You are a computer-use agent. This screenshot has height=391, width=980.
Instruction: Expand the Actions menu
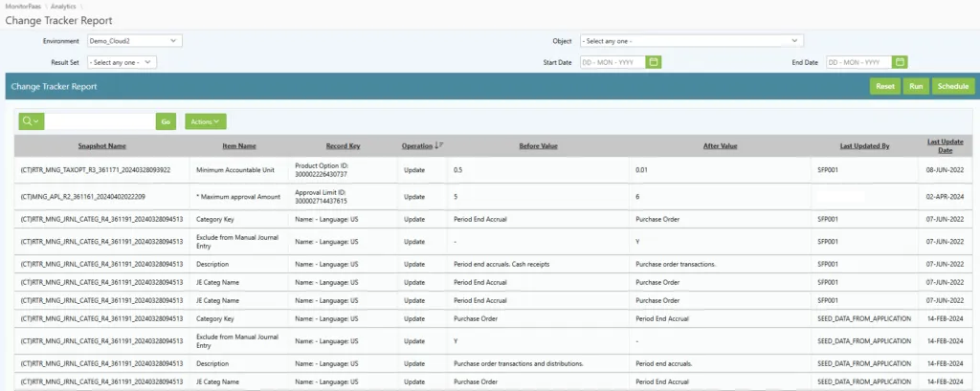point(205,121)
